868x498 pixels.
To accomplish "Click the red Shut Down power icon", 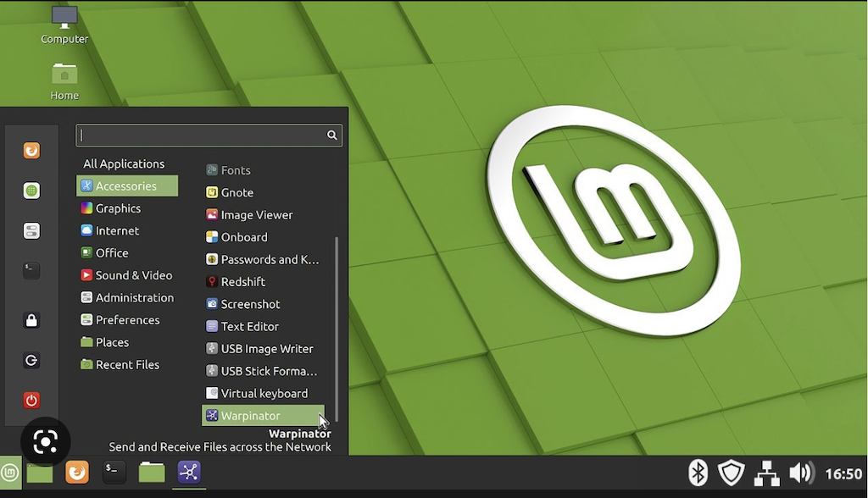I will point(31,400).
